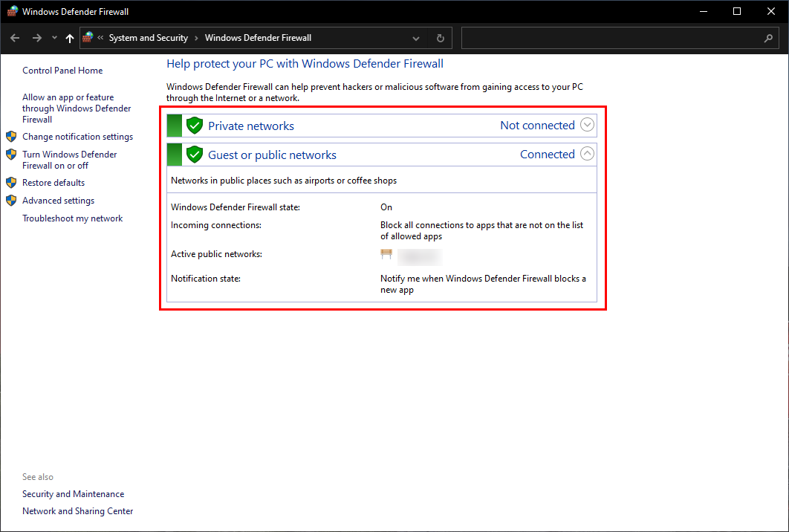Viewport: 789px width, 532px height.
Task: Click the shield icon beside Turn Firewall on or off
Action: coord(11,155)
